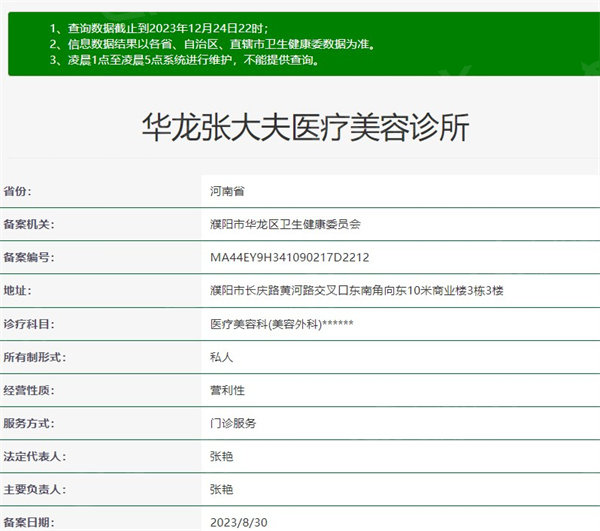Click the 诊疗科目 value 医疗美容科(美容外科)
600x531 pixels.
click(x=281, y=324)
